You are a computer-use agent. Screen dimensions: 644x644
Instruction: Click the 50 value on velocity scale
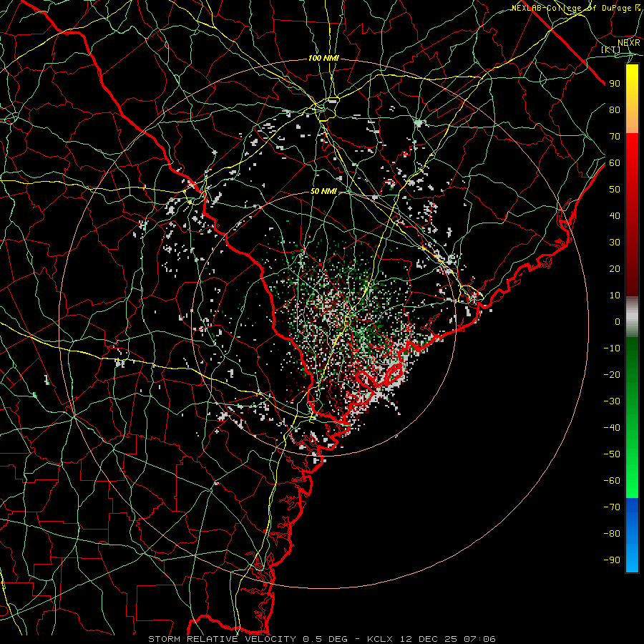click(615, 190)
